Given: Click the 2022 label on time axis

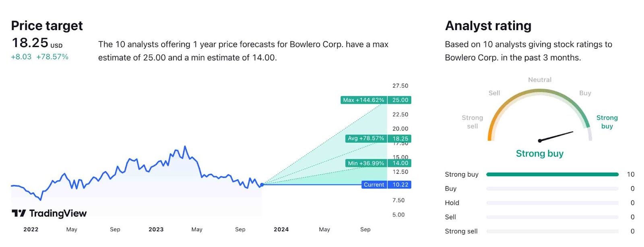Looking at the screenshot, I should tap(31, 229).
